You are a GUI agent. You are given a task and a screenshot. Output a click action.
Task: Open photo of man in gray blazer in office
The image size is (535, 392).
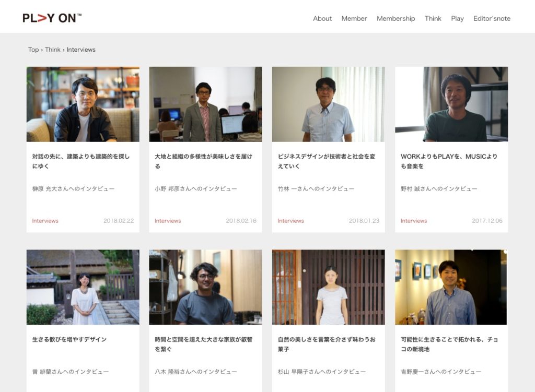pos(205,104)
